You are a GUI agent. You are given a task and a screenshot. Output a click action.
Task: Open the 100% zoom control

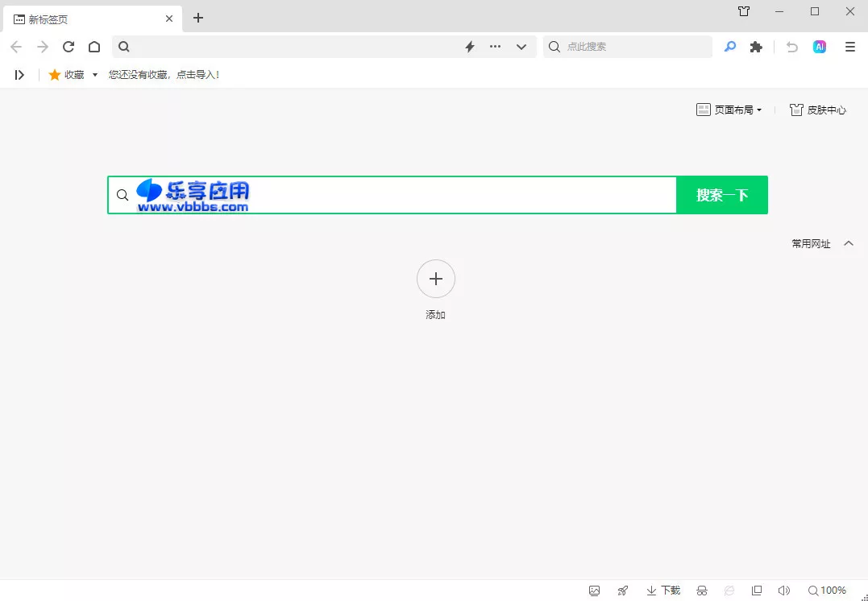(x=827, y=591)
